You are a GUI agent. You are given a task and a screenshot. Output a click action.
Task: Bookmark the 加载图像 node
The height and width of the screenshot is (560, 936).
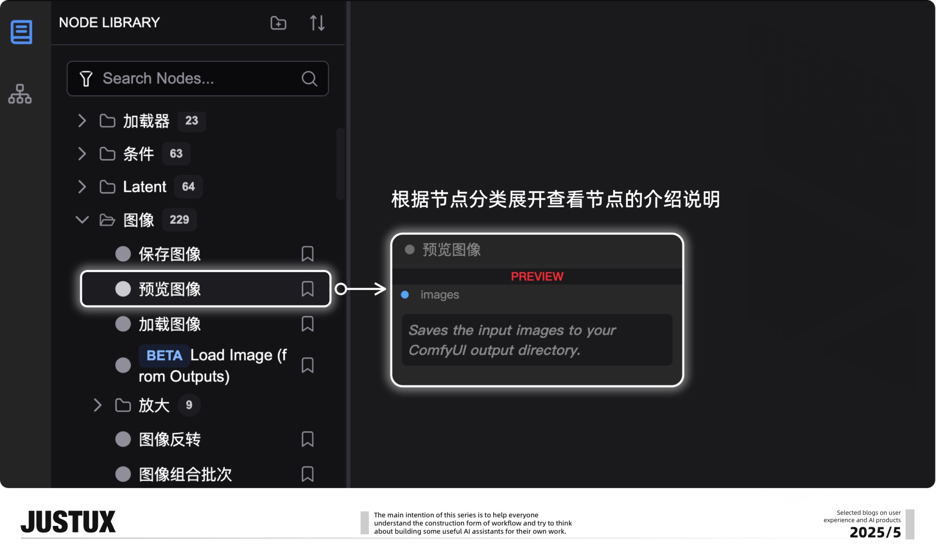pos(308,324)
